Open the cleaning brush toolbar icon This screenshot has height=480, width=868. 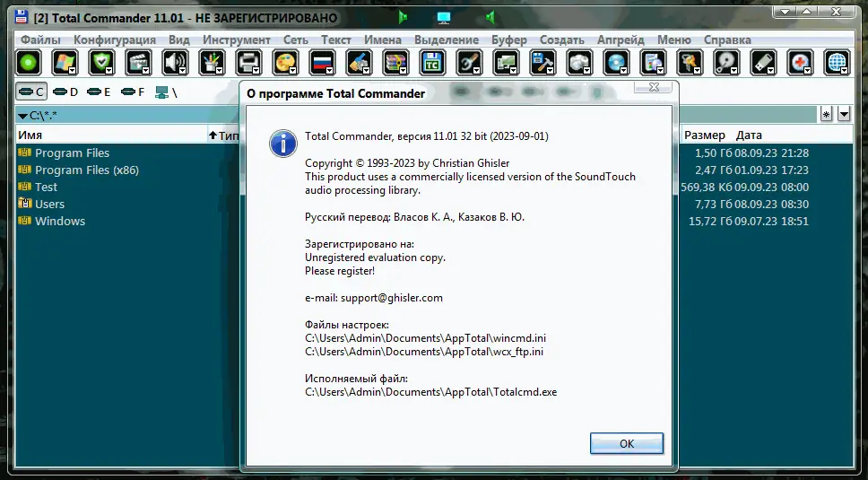359,63
